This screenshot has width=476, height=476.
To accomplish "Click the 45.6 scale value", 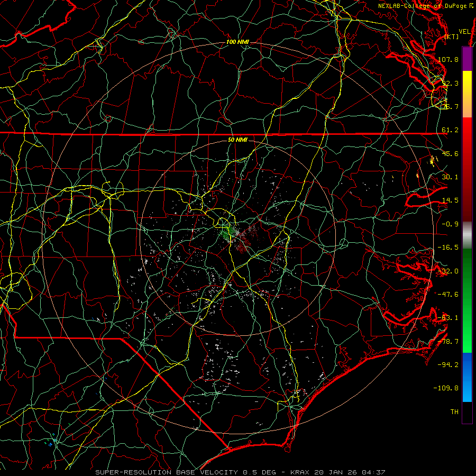I will tap(450, 153).
